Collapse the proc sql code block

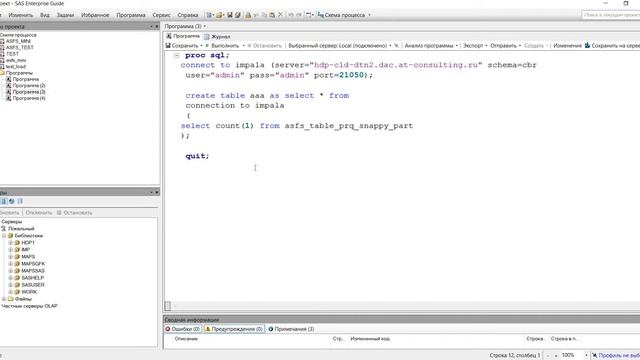click(x=176, y=56)
